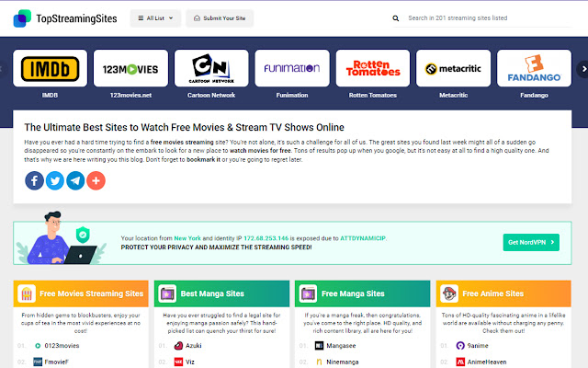Viewport: 588px width, 368px height.
Task: Open the IMDb logo card
Action: pos(50,68)
